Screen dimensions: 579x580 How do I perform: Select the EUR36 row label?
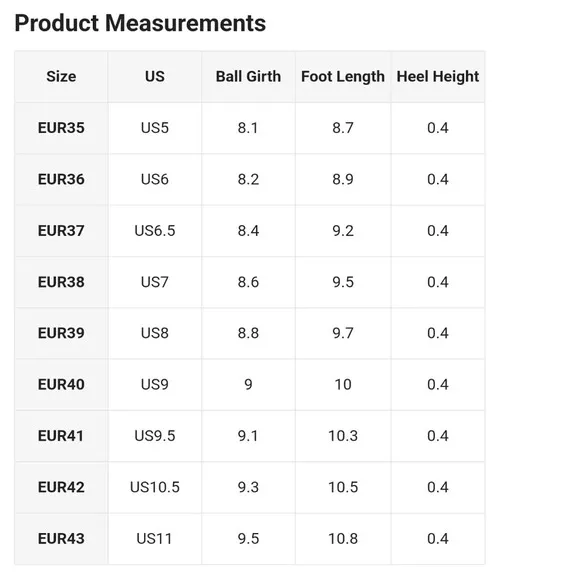click(61, 179)
